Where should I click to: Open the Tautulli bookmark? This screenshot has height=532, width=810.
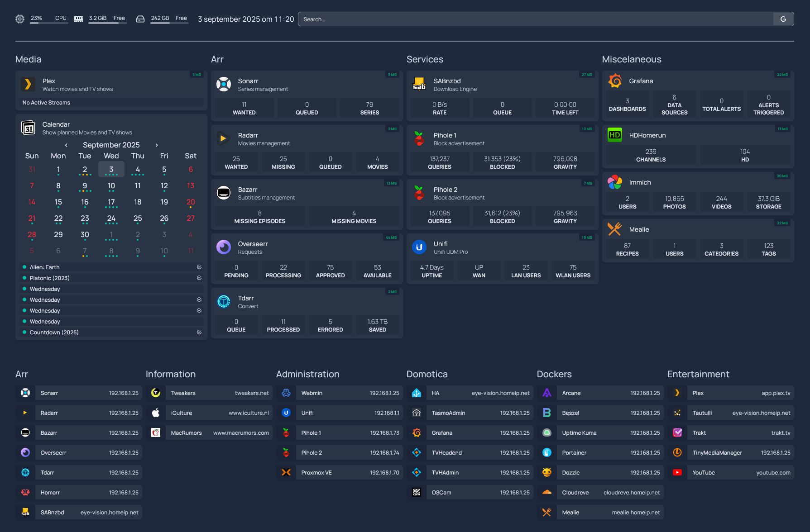731,413
